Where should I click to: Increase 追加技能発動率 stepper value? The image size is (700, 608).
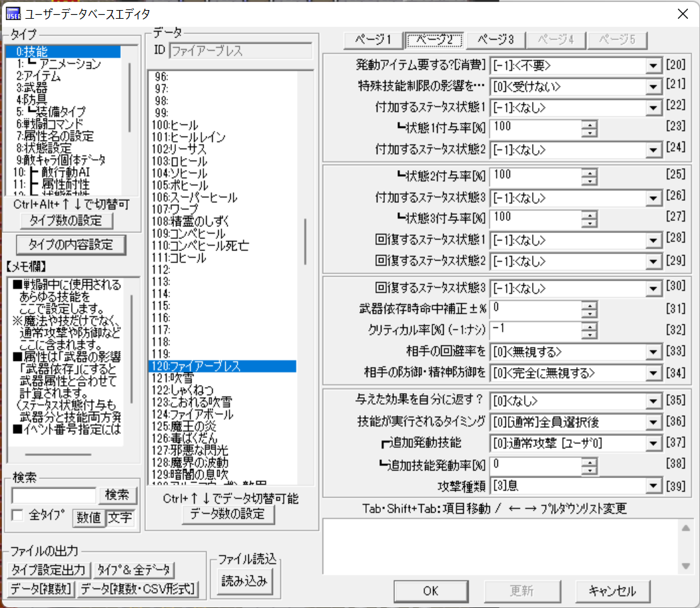(x=590, y=462)
